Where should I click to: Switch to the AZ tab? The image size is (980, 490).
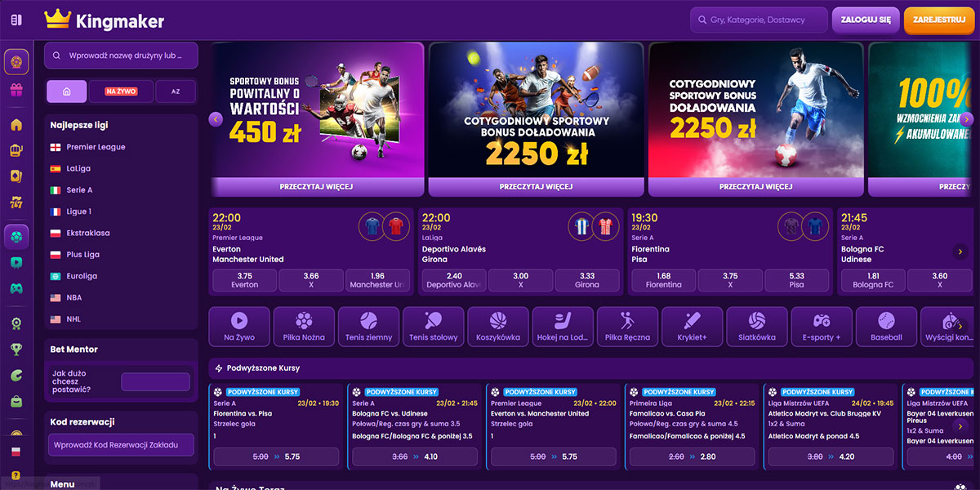176,91
